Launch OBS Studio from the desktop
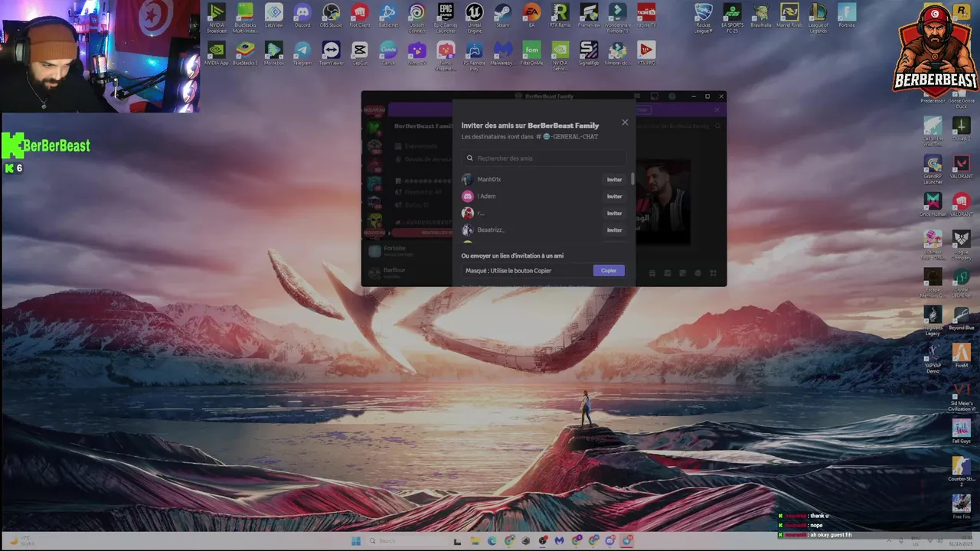980x551 pixels. (331, 16)
